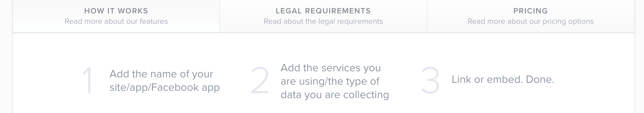Select the PRICING tab
The height and width of the screenshot is (113, 644).
point(531,16)
